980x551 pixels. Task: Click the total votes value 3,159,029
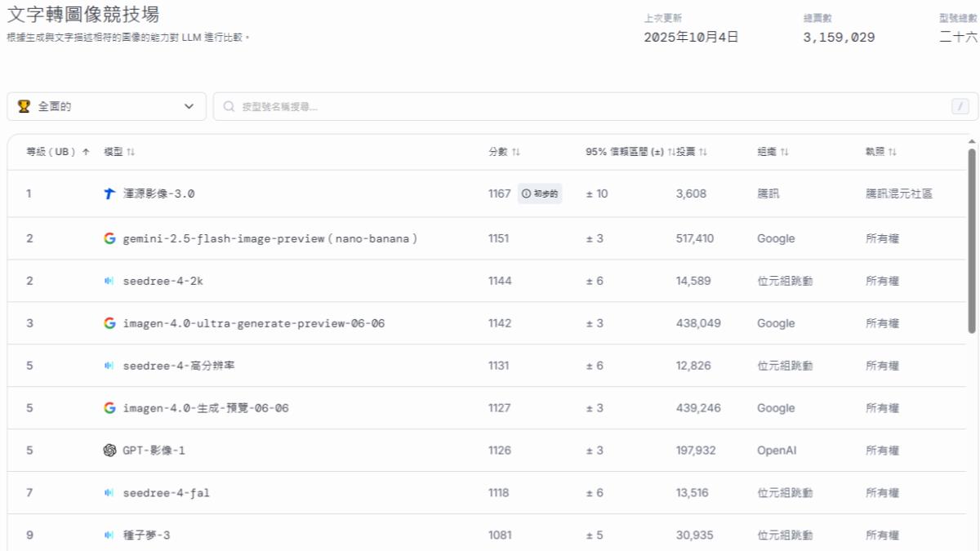[839, 37]
